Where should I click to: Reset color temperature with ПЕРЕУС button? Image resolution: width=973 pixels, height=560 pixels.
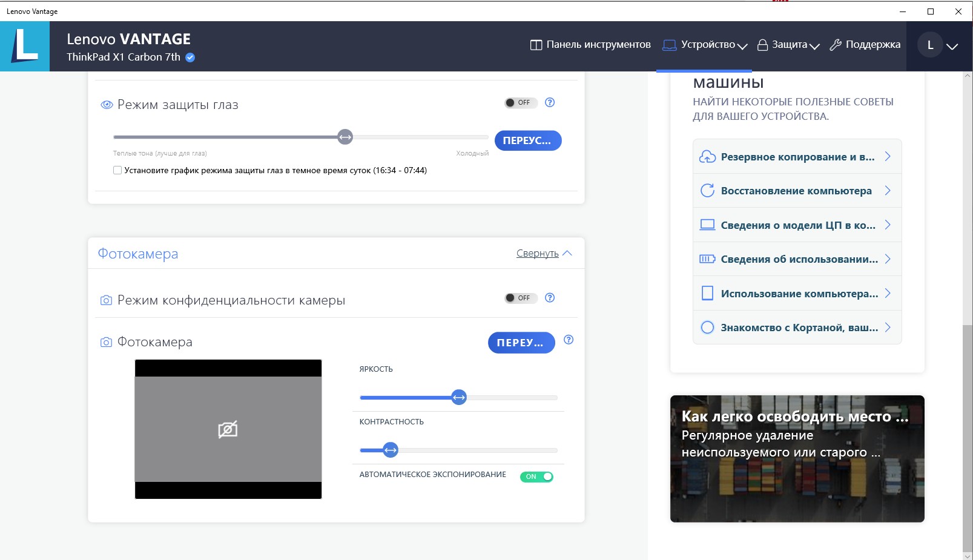pos(527,140)
